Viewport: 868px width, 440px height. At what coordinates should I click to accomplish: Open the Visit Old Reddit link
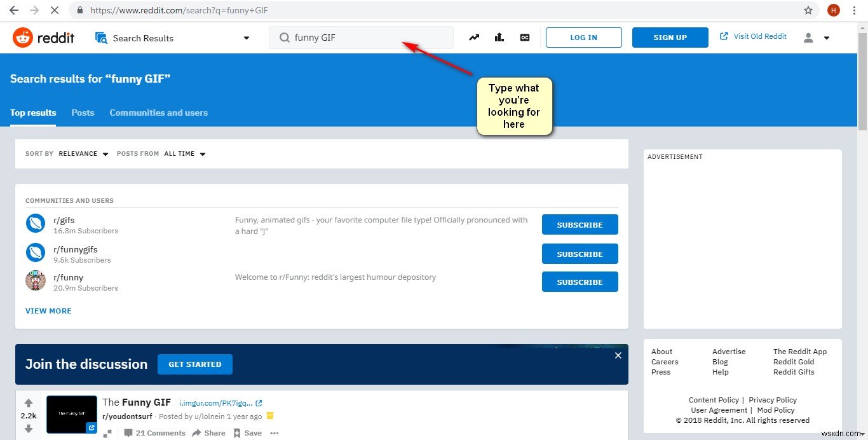(x=754, y=36)
